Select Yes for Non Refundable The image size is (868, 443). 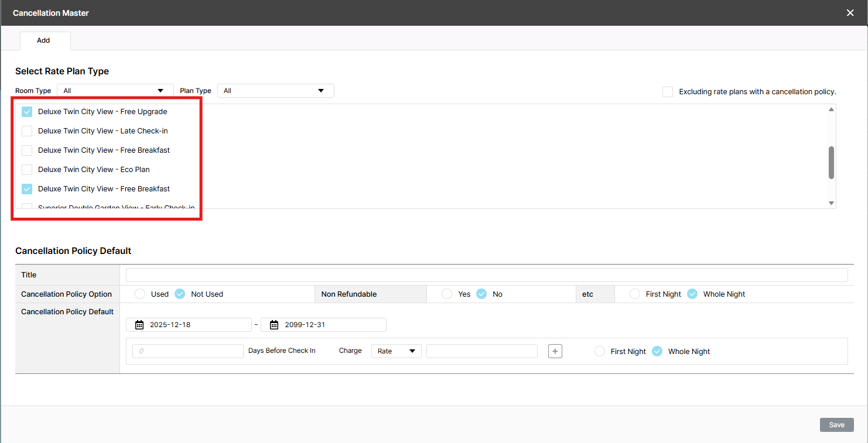447,294
